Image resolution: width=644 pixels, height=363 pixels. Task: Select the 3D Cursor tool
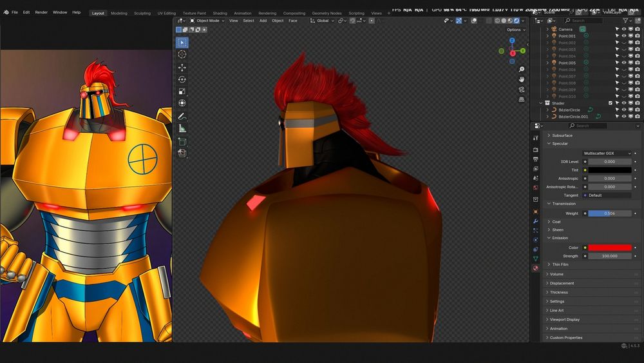(182, 55)
